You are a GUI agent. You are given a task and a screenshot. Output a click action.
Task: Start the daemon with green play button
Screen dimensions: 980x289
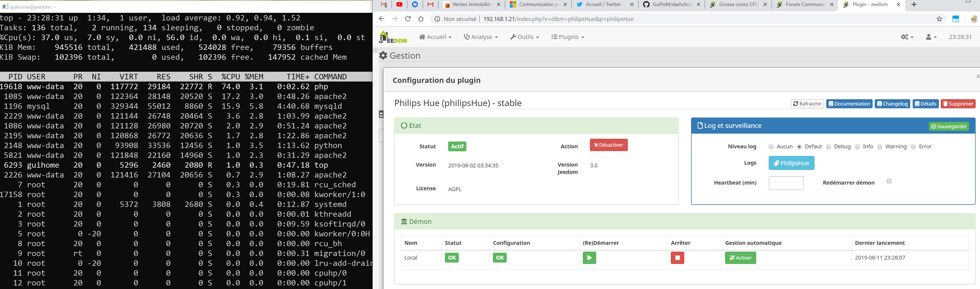(x=589, y=258)
